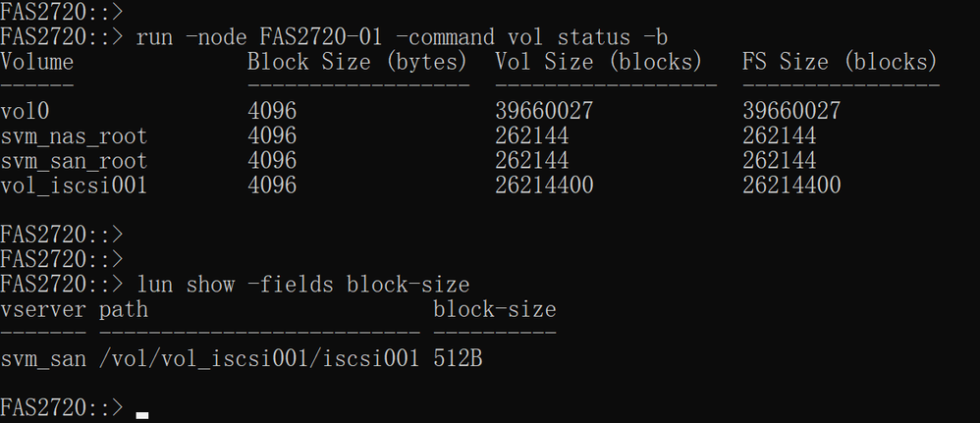Viewport: 980px width, 423px height.
Task: Click the vol_iscsi001 volume name in the table
Action: (74, 185)
